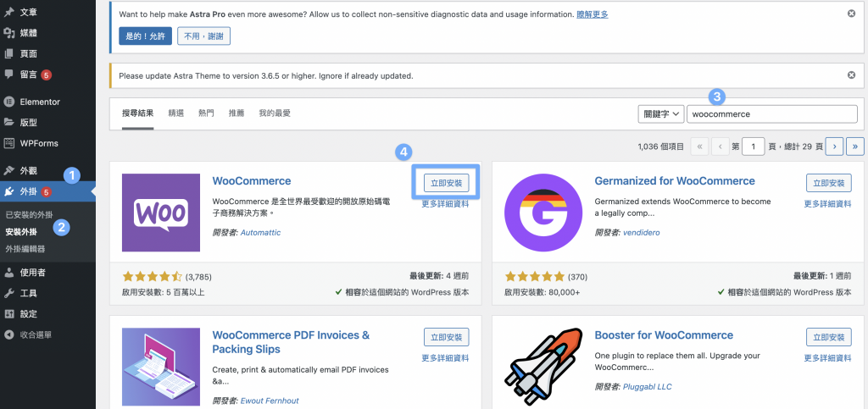Switch to the 推薦 tab
Viewport: 868px width, 409px height.
point(236,113)
